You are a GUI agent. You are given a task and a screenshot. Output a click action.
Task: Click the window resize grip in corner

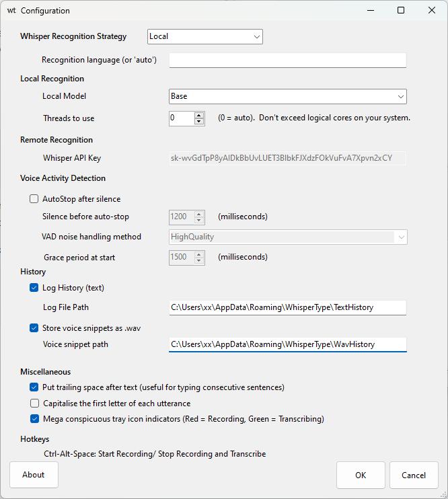click(443, 494)
